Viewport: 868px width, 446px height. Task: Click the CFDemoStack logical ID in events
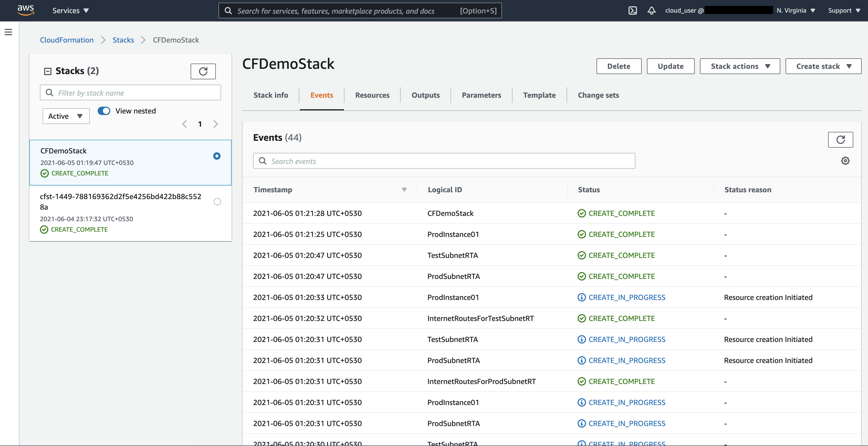click(x=450, y=213)
